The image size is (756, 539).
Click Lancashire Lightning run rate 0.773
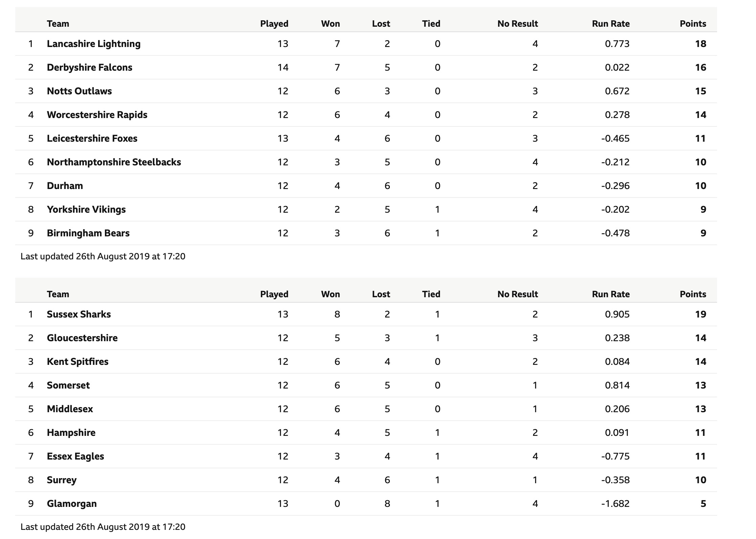617,44
